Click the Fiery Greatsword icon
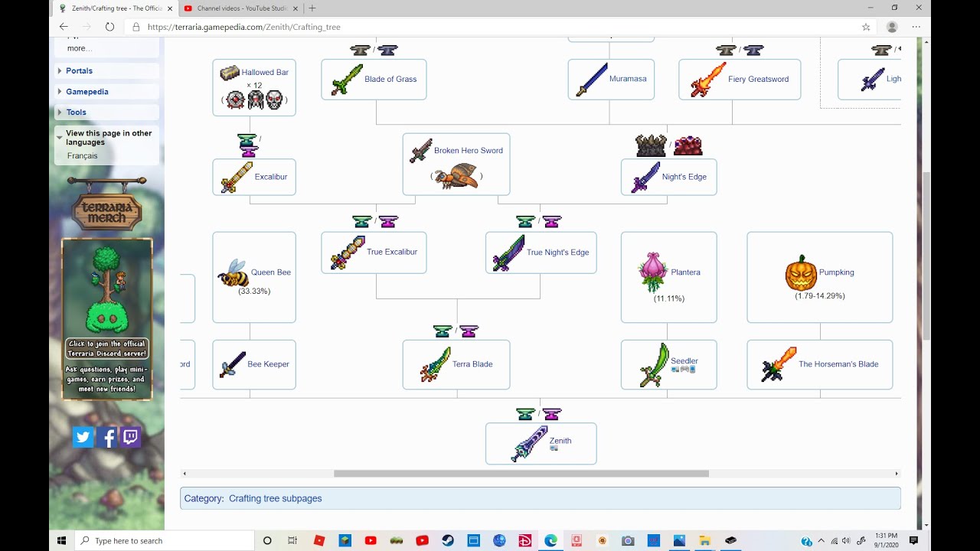Viewport: 980px width, 551px height. pos(707,80)
